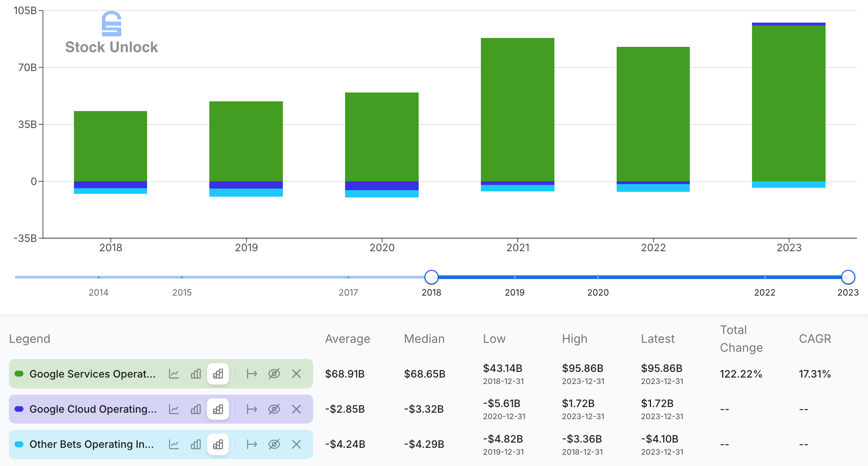This screenshot has width=868, height=466.
Task: Select the 2014 tick on the timeline
Action: click(x=98, y=277)
